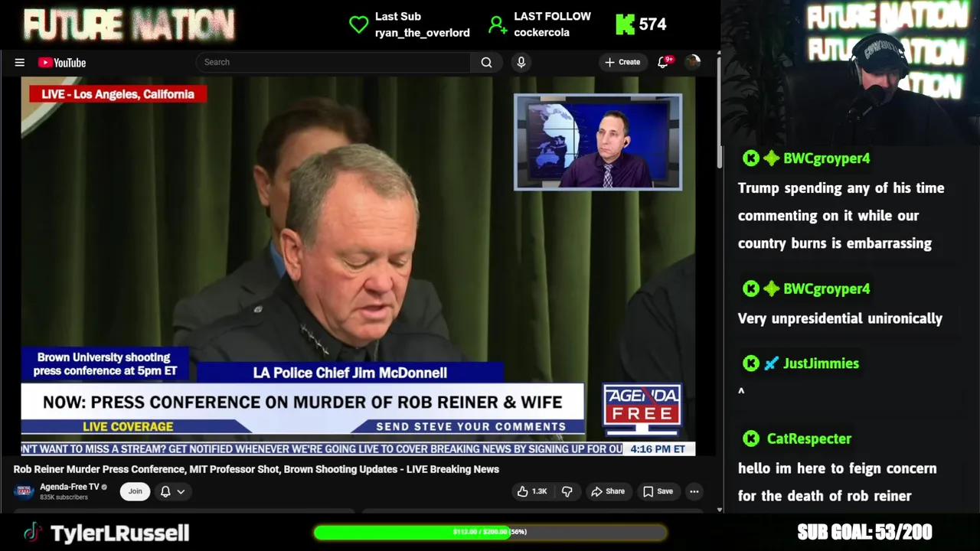Join the Agenda-Free TV channel

pyautogui.click(x=135, y=491)
